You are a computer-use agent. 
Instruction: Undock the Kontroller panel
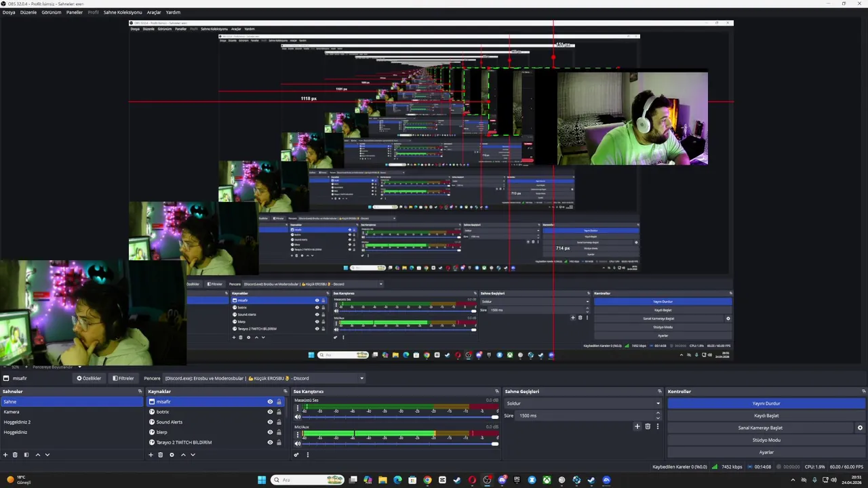pyautogui.click(x=863, y=391)
